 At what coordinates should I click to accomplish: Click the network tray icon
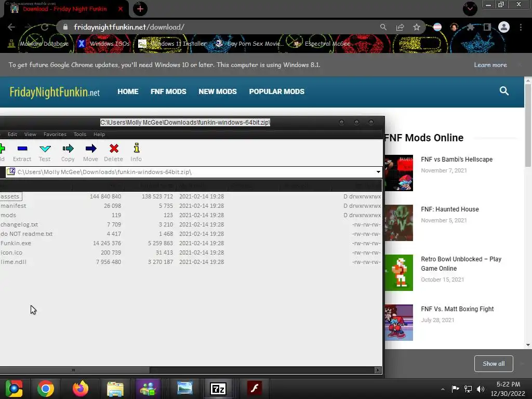(x=468, y=389)
